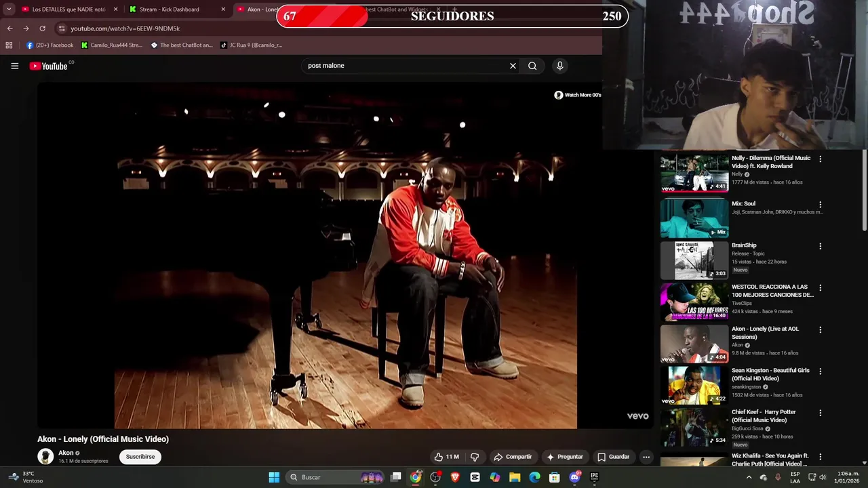Share video with Compartir button
Viewport: 868px width, 488px height.
coord(513,457)
